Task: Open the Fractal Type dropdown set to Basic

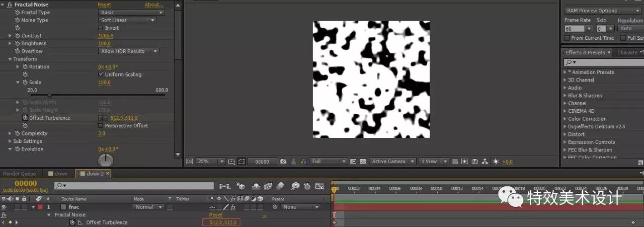Action: click(131, 13)
